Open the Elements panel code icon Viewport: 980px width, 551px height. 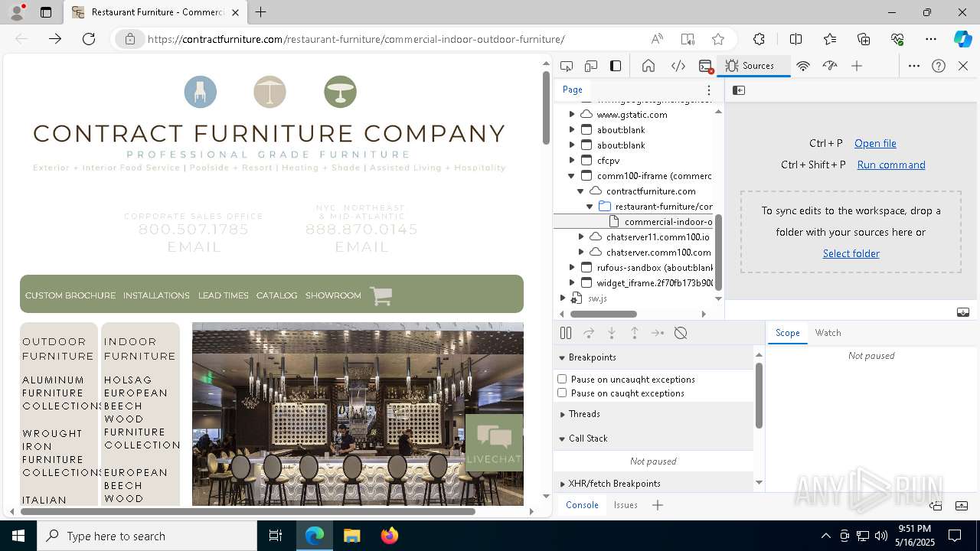678,66
